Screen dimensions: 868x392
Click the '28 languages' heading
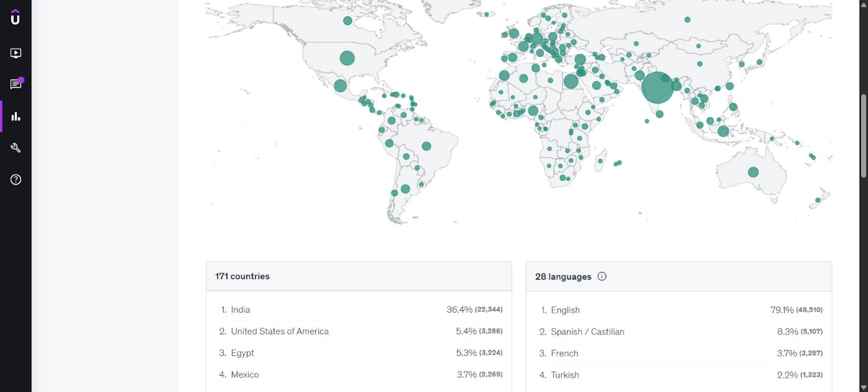point(563,277)
